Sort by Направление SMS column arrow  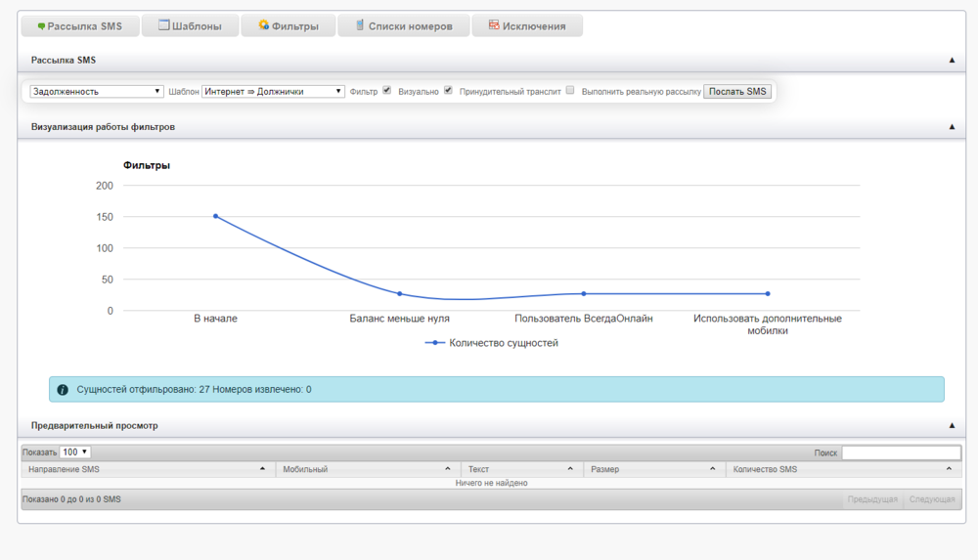262,470
